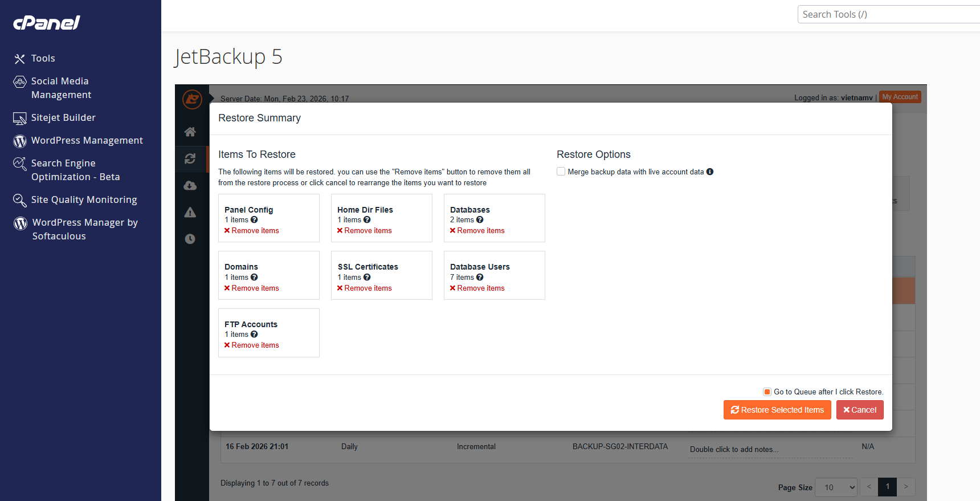Enable Merge backup data with live account data
This screenshot has width=980, height=501.
[561, 172]
